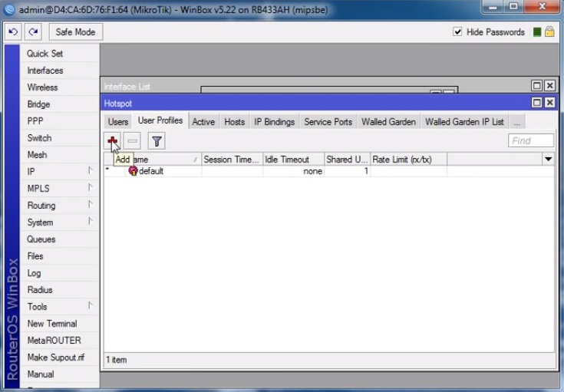Viewport: 564px width, 392px height.
Task: Maximize the Hotspot window
Action: (x=536, y=103)
